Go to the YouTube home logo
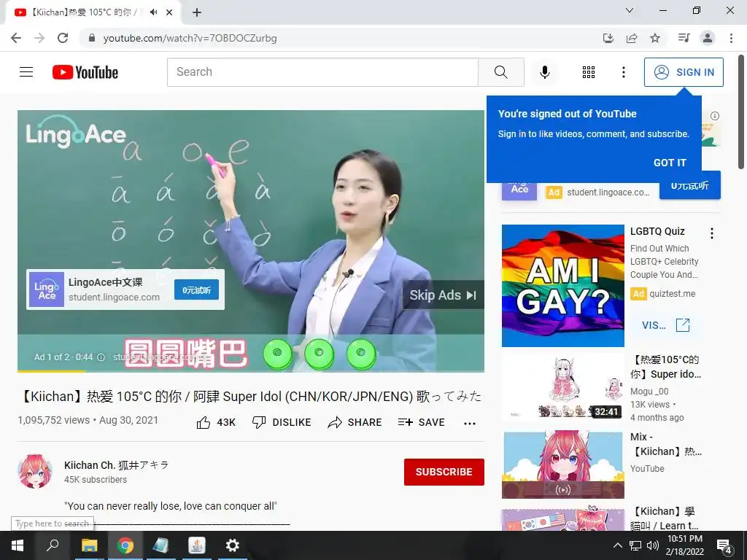747x560 pixels. pos(85,72)
